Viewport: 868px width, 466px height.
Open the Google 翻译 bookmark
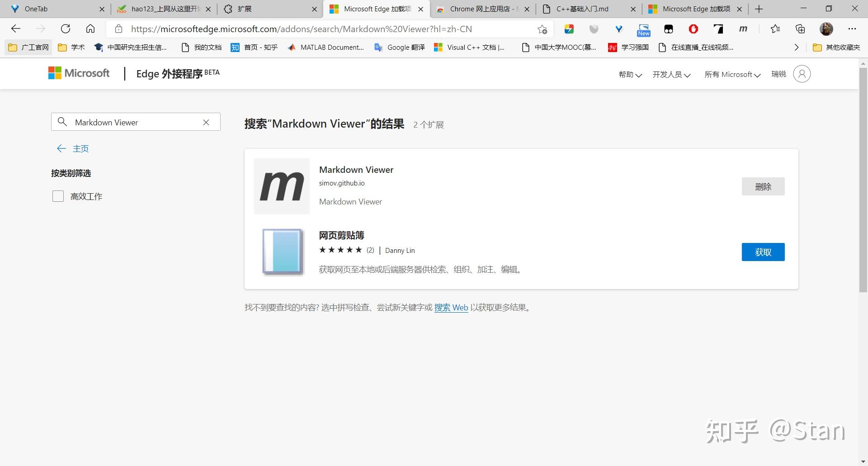tap(400, 48)
